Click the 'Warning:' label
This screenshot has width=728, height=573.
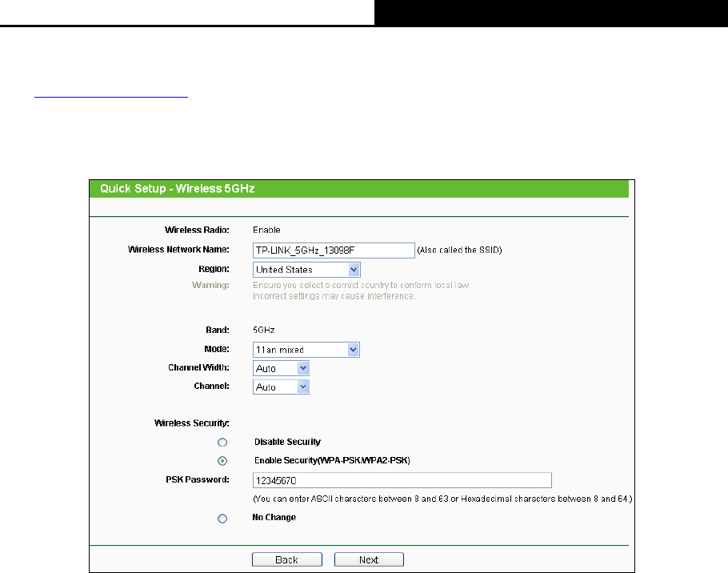(x=210, y=285)
